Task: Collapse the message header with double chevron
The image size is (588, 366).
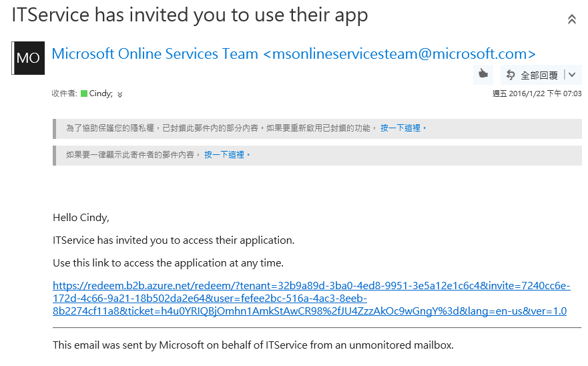Action: 571,19
